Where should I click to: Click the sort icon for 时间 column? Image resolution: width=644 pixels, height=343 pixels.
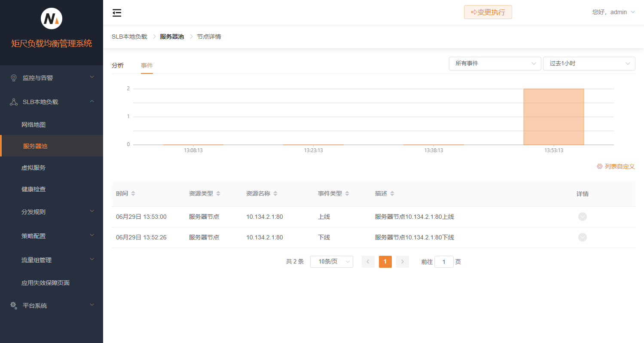click(133, 194)
